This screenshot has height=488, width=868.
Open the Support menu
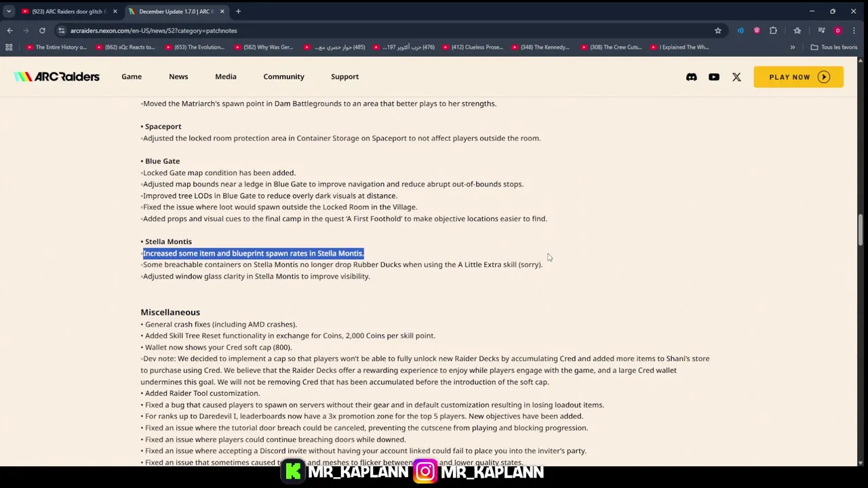tap(344, 77)
